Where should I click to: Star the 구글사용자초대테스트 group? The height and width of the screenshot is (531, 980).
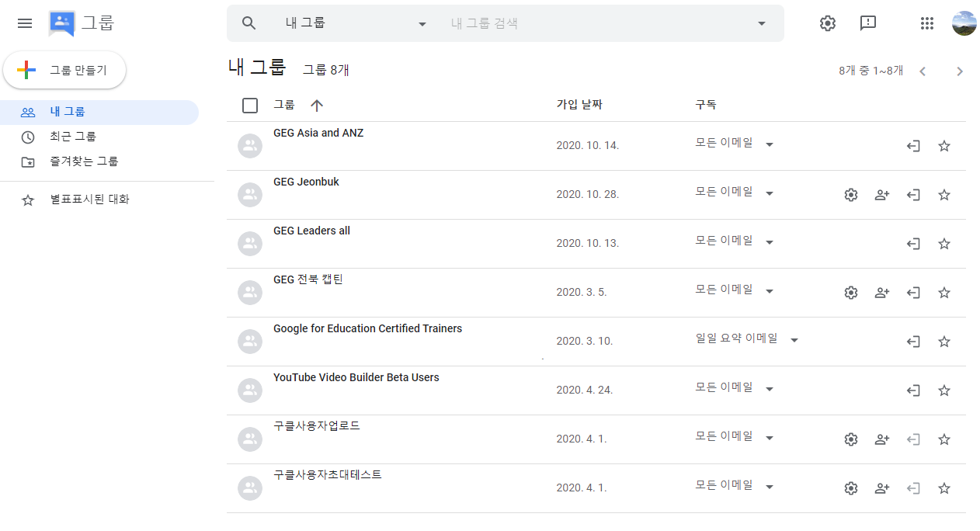point(944,488)
